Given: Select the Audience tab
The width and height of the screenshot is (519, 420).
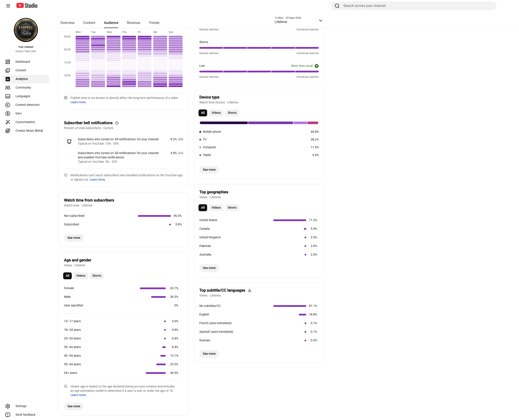Looking at the screenshot, I should point(111,23).
